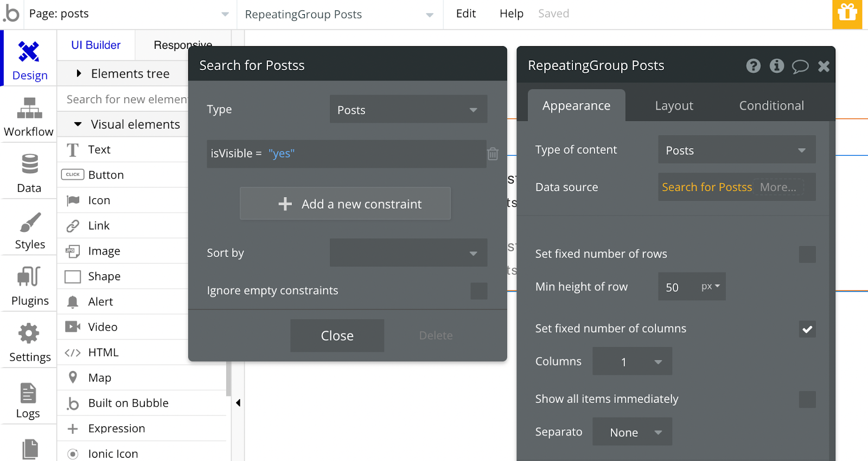Open the Edit menu
This screenshot has width=868, height=461.
click(465, 14)
